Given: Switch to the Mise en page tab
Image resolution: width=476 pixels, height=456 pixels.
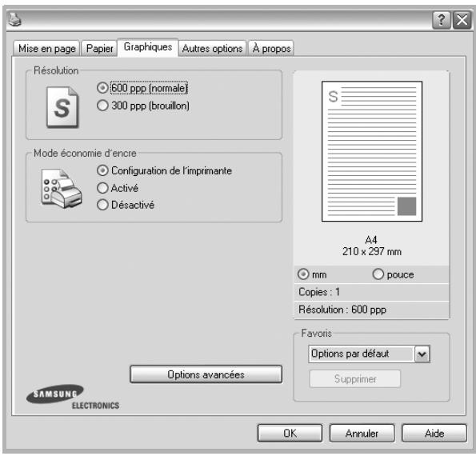Looking at the screenshot, I should point(46,49).
